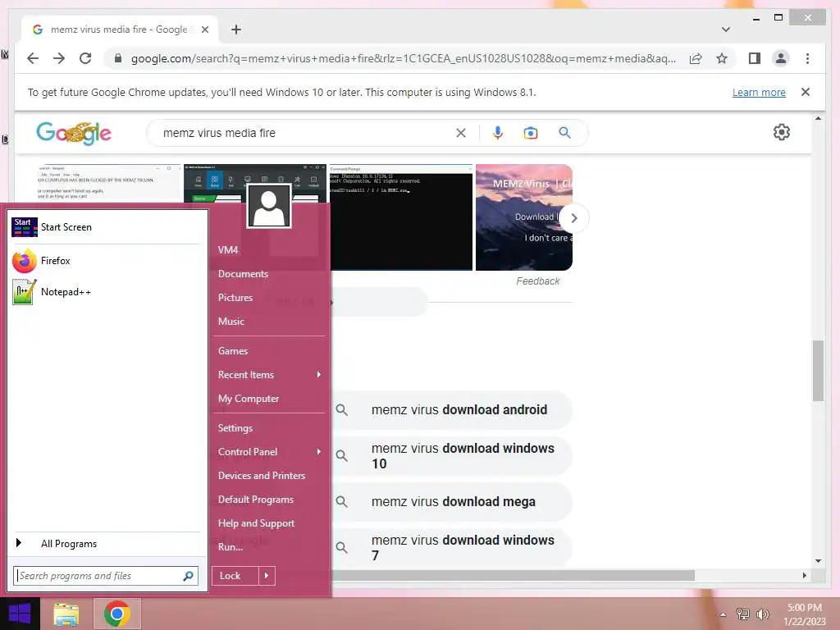Click into the Google search field
This screenshot has height=630, width=840.
coord(305,133)
